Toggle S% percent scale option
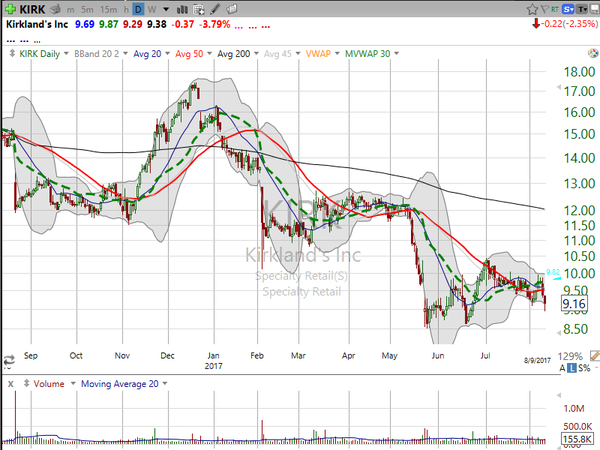This screenshot has width=600, height=450. click(584, 368)
